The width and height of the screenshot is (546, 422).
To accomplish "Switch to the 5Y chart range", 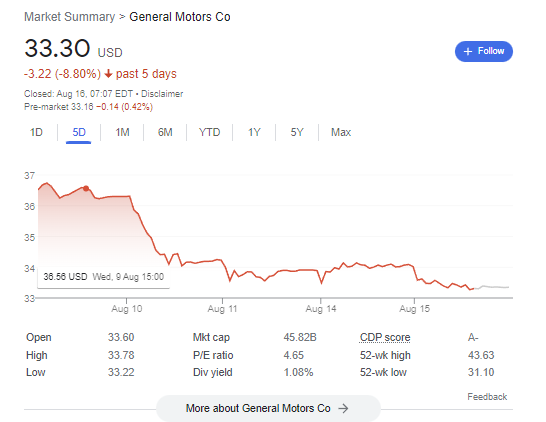I will tap(297, 132).
